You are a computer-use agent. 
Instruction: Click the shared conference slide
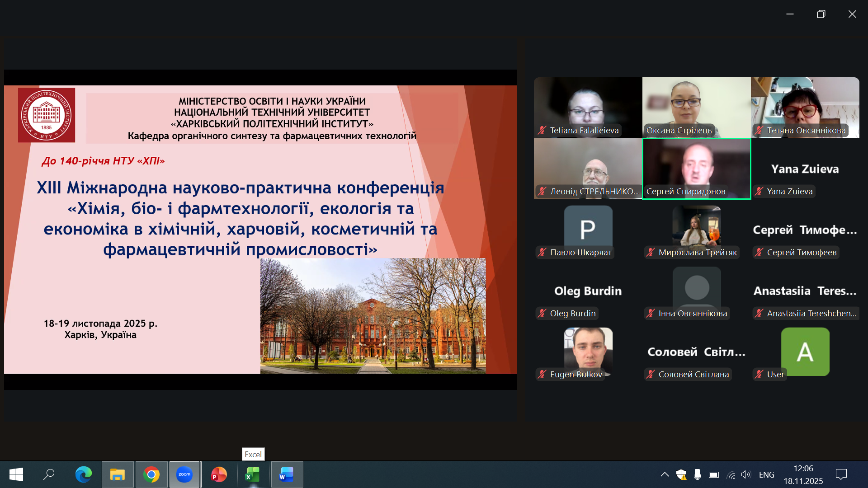(x=260, y=229)
